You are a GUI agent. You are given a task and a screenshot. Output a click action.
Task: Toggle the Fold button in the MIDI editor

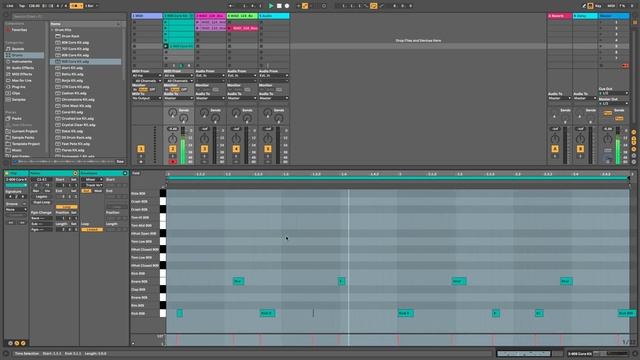136,173
